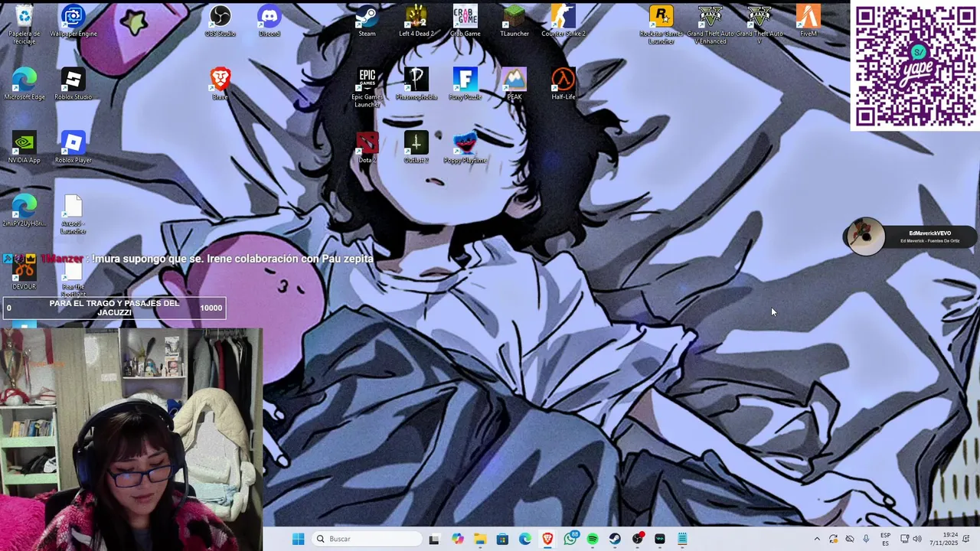Open WhatsApp from the taskbar
Image resolution: width=980 pixels, height=551 pixels.
click(x=570, y=539)
